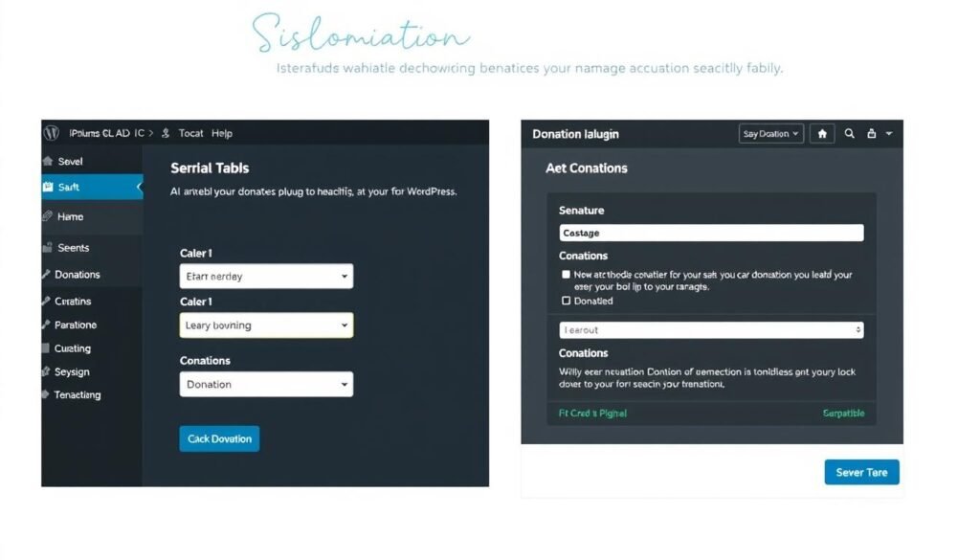
Task: Open the Etarr nerday dropdown
Action: point(266,276)
